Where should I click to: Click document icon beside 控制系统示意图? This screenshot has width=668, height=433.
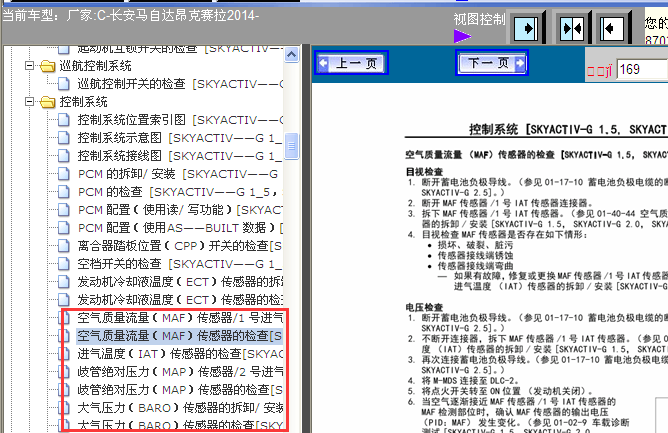coord(63,138)
